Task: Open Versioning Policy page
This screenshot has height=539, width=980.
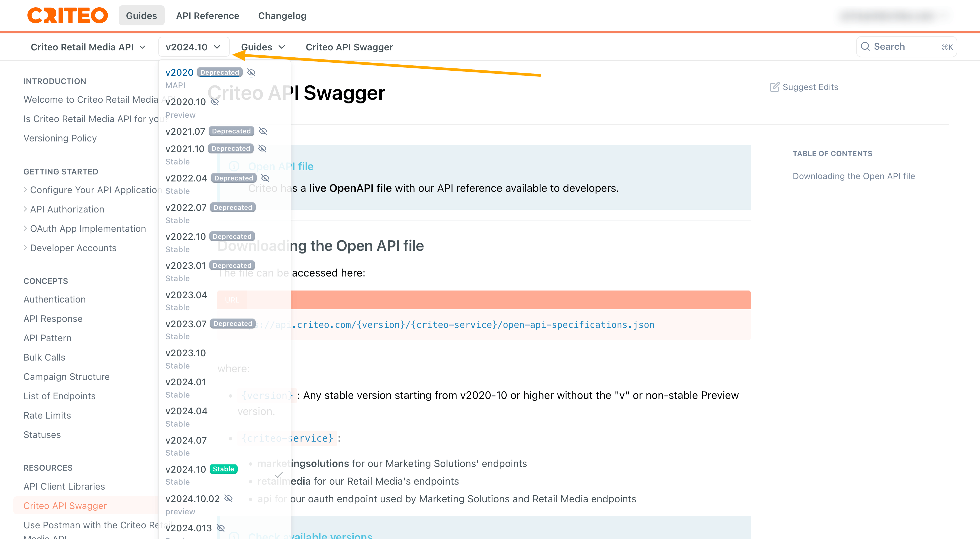Action: 60,138
